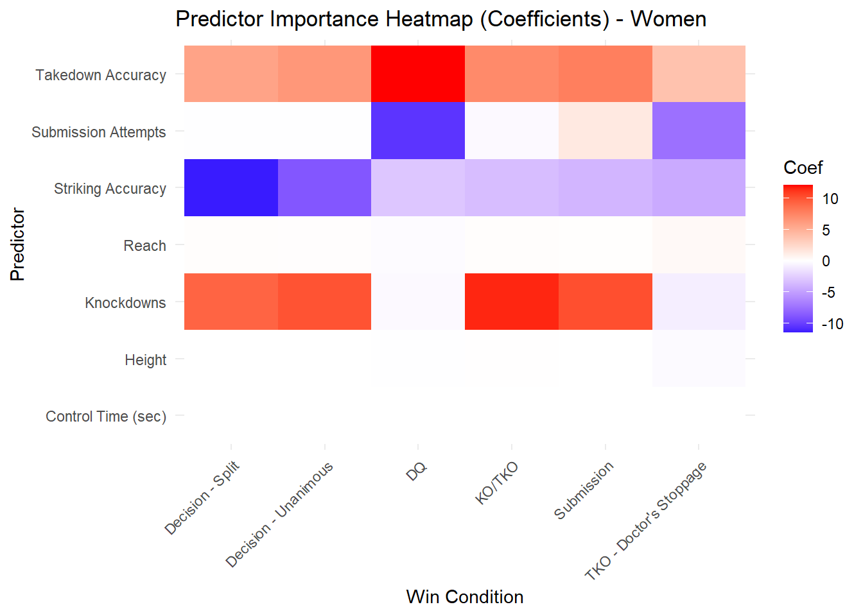Click the chart title text
Image resolution: width=863 pixels, height=616 pixels.
tap(441, 19)
